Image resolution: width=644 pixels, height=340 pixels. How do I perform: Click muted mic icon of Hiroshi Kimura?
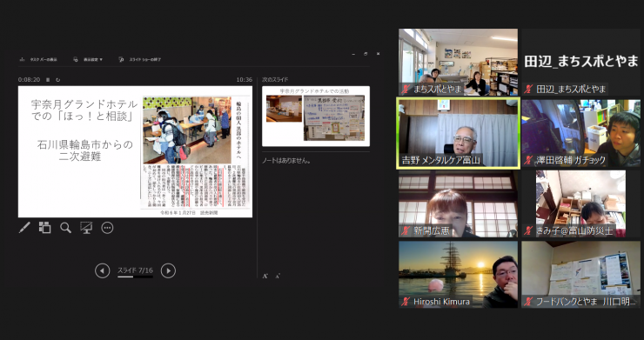[406, 302]
